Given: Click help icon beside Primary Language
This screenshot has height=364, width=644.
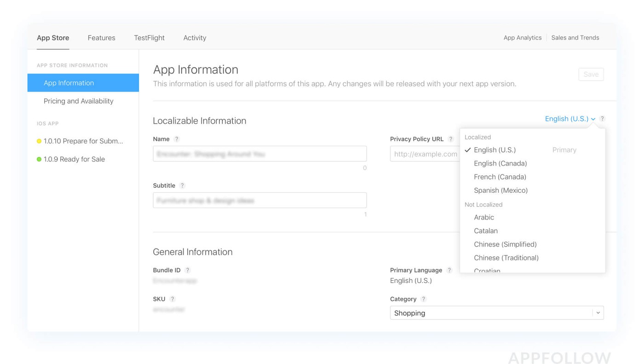Looking at the screenshot, I should pyautogui.click(x=449, y=270).
